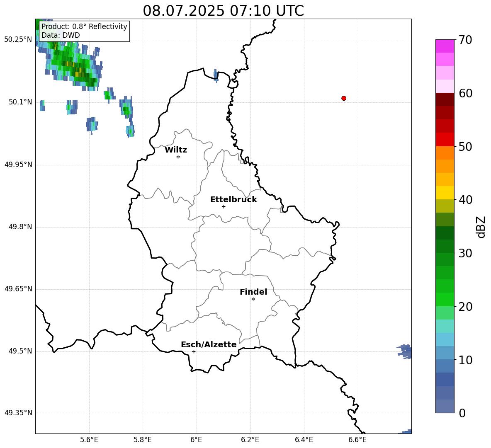
Task: Click the colorbar label 40
Action: 465,200
